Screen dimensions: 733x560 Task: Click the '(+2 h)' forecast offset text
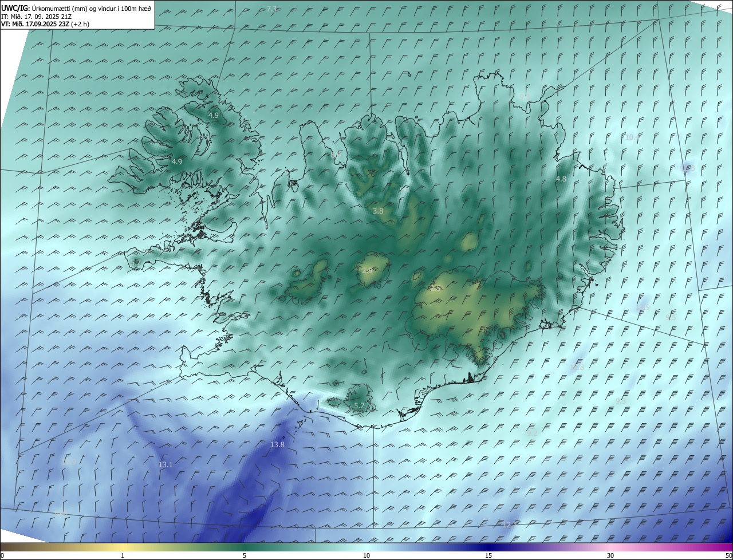point(80,24)
